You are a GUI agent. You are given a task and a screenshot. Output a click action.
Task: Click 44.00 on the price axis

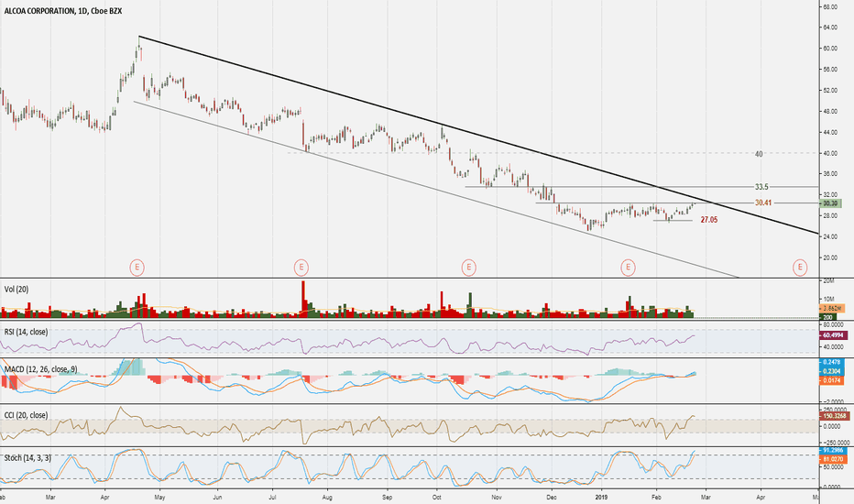[x=830, y=132]
